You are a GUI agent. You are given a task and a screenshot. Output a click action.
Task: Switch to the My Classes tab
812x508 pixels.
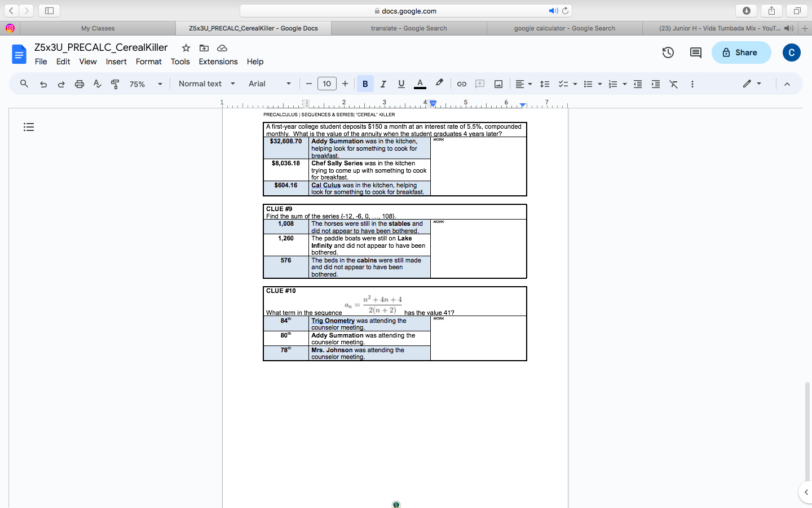(x=98, y=28)
